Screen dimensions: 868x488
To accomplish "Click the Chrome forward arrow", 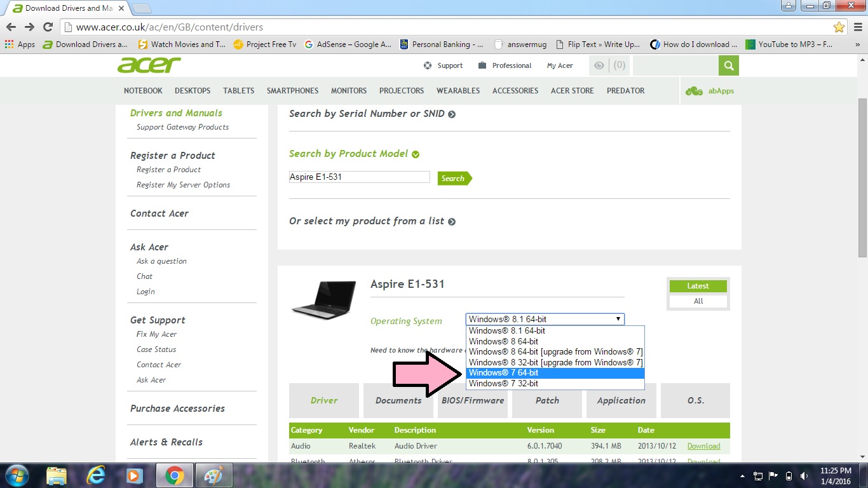I will (x=29, y=27).
